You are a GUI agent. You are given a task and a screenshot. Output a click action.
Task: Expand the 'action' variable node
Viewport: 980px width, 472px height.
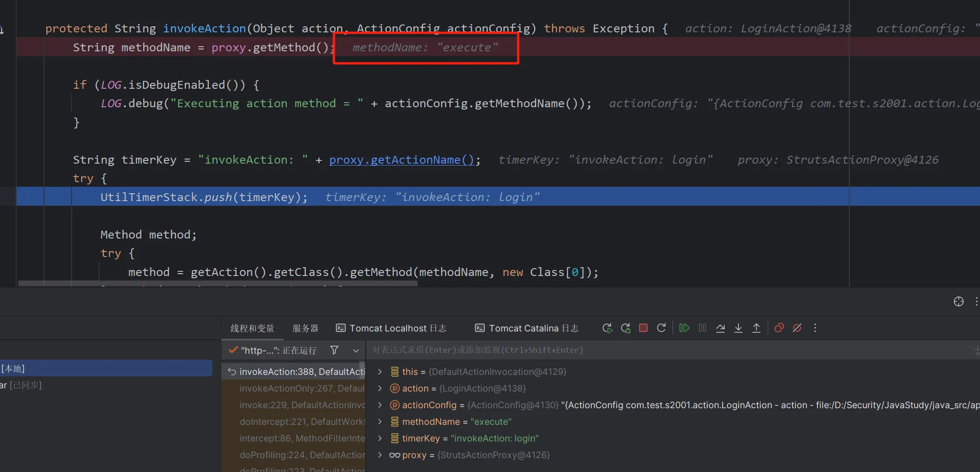[x=380, y=388]
